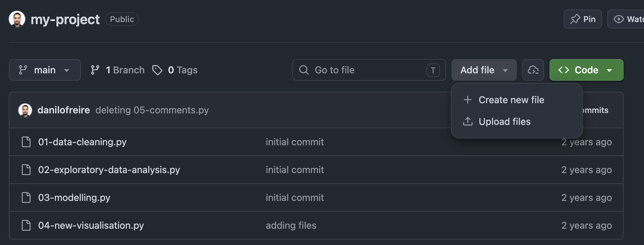
Task: Open the adding files commit link
Action: 291,225
